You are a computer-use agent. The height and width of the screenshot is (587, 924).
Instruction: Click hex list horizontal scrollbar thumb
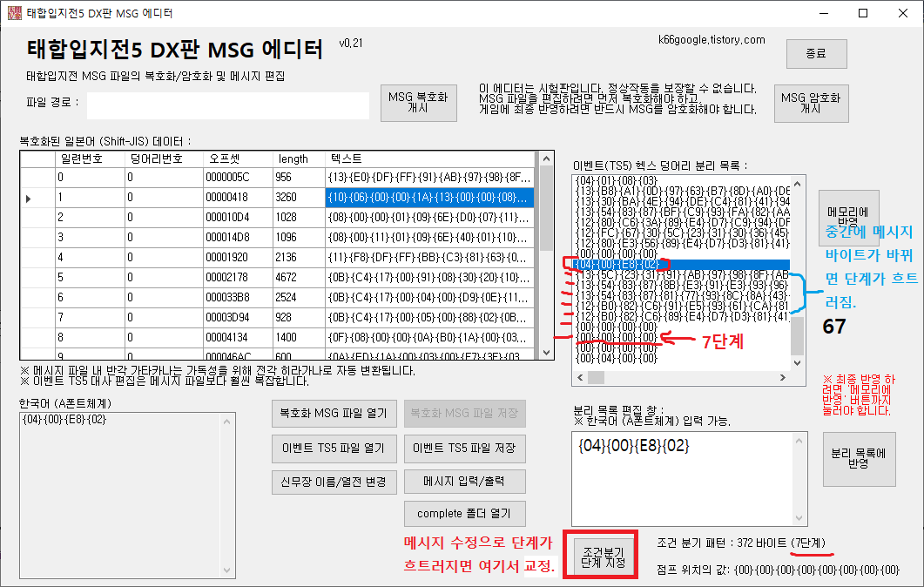coord(597,377)
